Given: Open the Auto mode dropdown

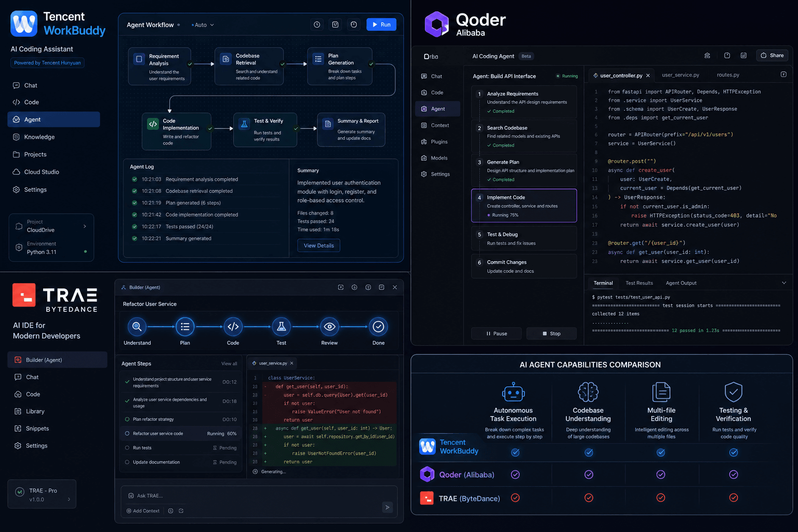Looking at the screenshot, I should (203, 25).
